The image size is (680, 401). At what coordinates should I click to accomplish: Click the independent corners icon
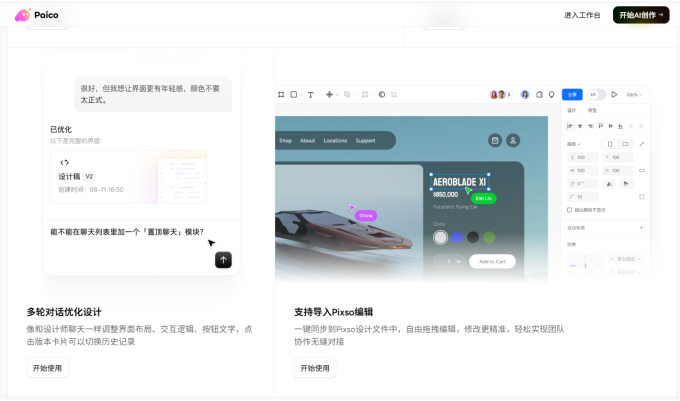(x=642, y=197)
